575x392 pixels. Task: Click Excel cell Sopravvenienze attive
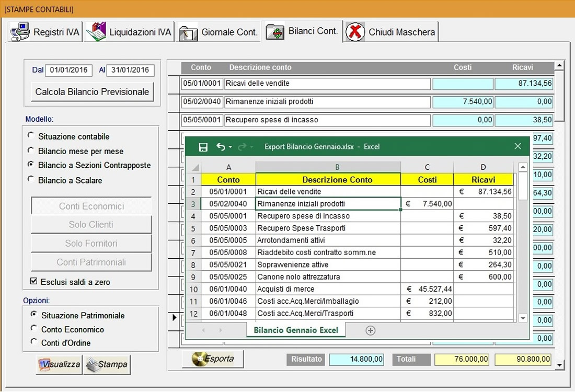click(328, 265)
